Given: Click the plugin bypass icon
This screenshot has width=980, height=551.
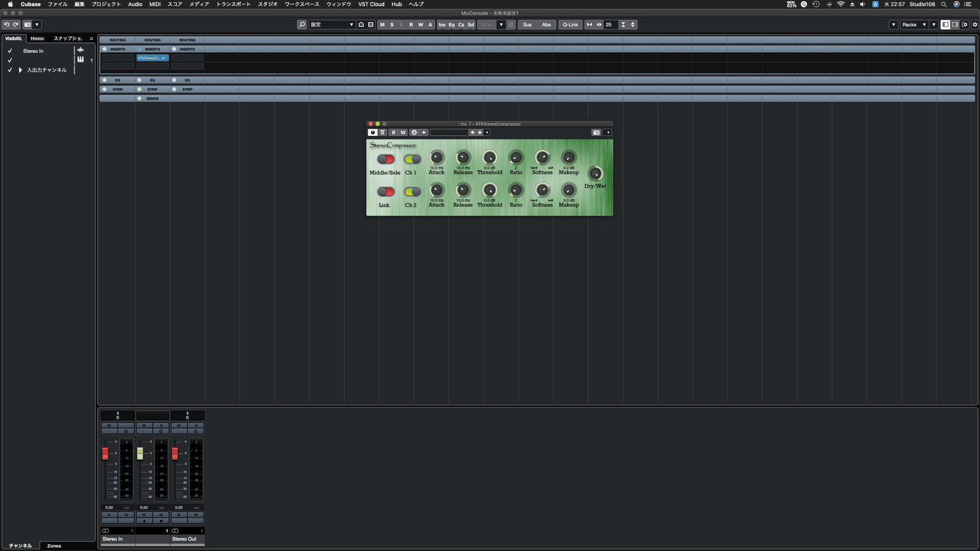Looking at the screenshot, I should 383,132.
